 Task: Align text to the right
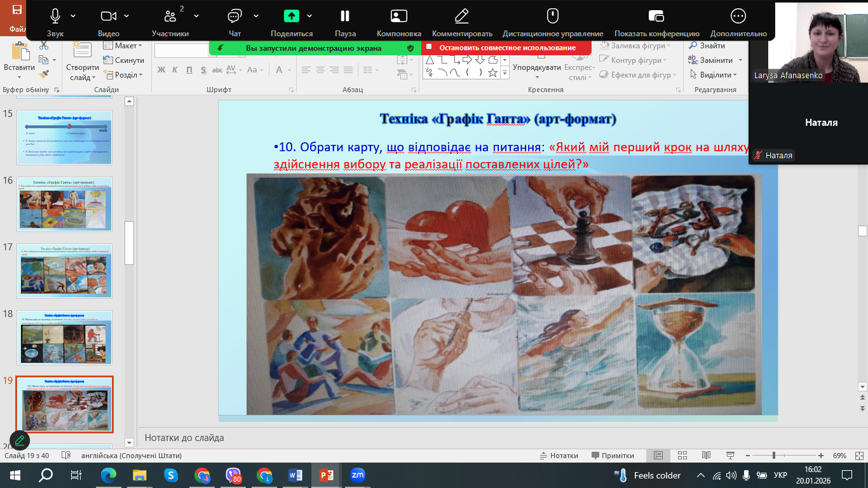coord(334,70)
